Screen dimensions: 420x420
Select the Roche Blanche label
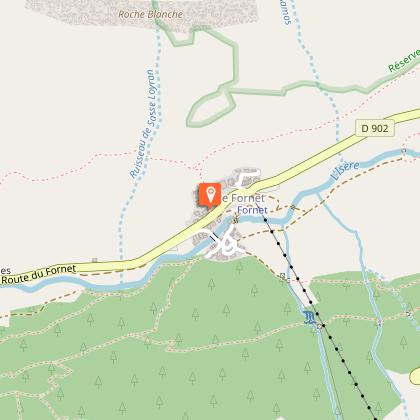[151, 14]
